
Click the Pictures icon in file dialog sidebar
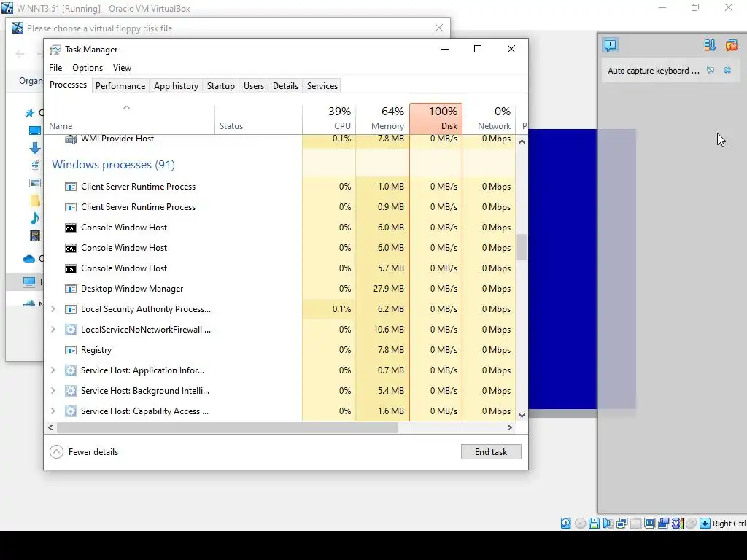coord(35,183)
